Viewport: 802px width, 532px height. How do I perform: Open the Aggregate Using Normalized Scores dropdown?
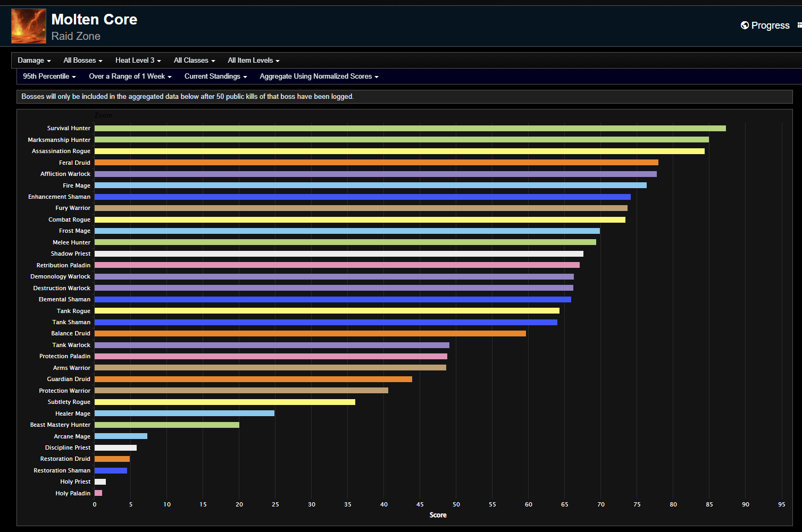[x=318, y=76]
